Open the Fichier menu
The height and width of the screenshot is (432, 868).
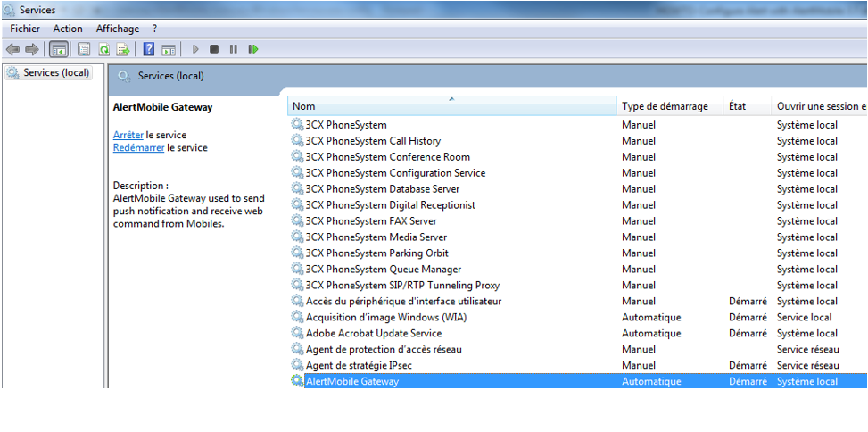(25, 29)
